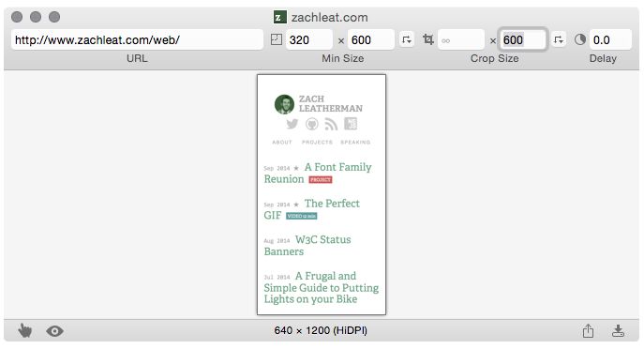
Task: Open the PROJECTS nav item in preview
Action: pyautogui.click(x=317, y=143)
